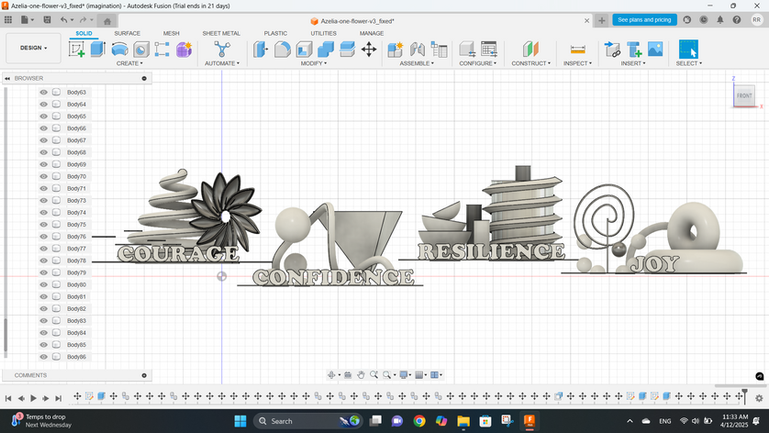Select the purple Create Form tool

coord(184,50)
